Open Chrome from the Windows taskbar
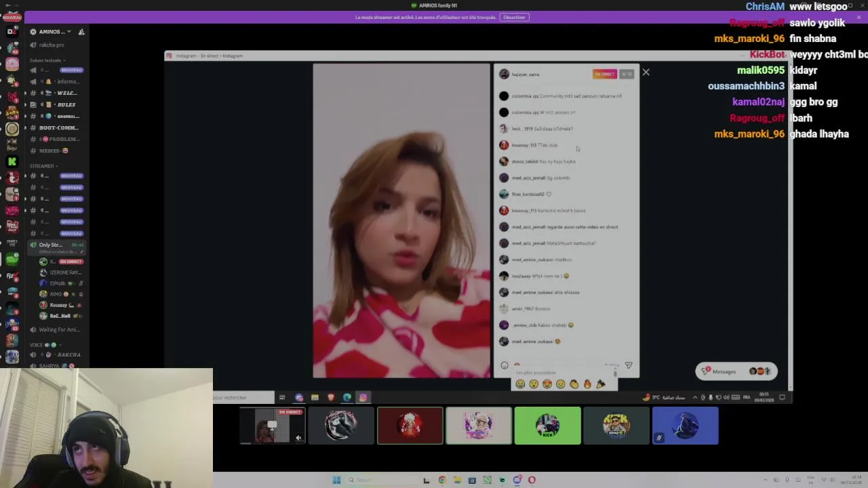 (442, 480)
